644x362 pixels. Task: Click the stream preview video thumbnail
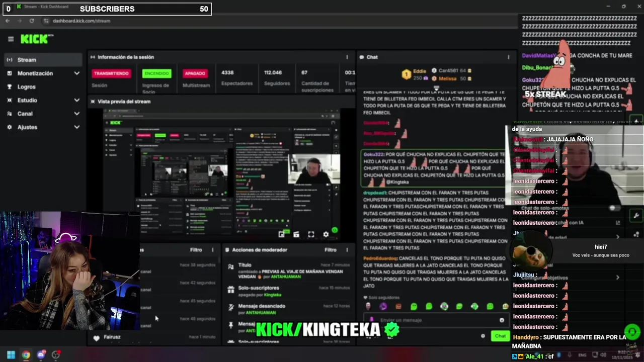[x=221, y=173]
